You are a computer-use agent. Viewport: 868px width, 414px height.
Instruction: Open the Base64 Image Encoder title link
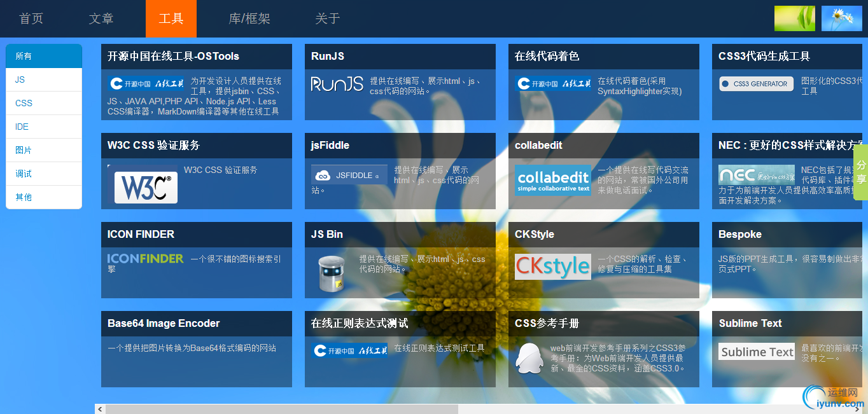(164, 323)
